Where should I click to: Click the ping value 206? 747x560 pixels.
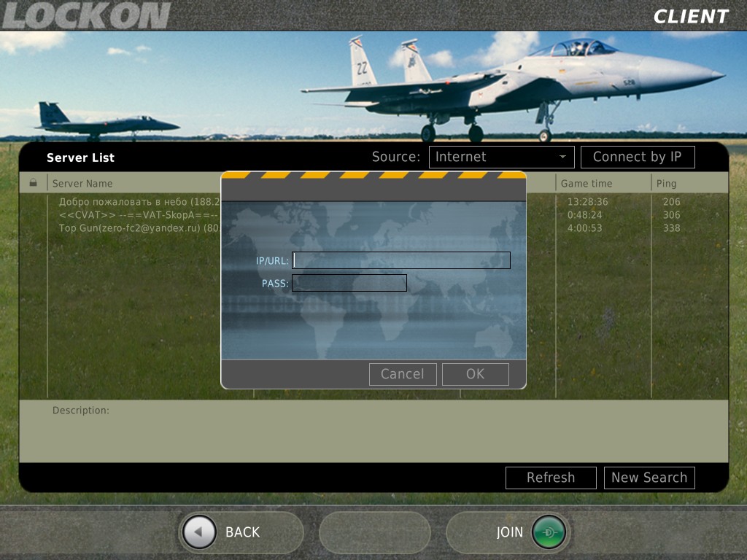[671, 202]
